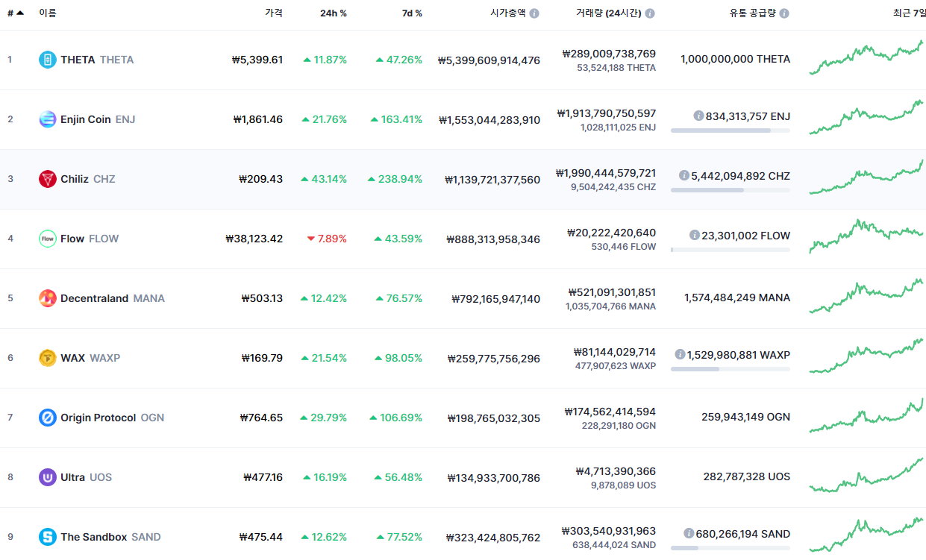This screenshot has width=926, height=560.
Task: Open Flow 7-day price chart thumbnail
Action: point(867,237)
